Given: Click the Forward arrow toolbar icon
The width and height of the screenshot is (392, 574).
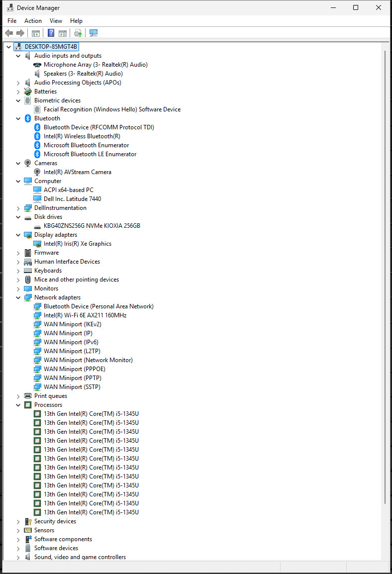Looking at the screenshot, I should point(20,33).
